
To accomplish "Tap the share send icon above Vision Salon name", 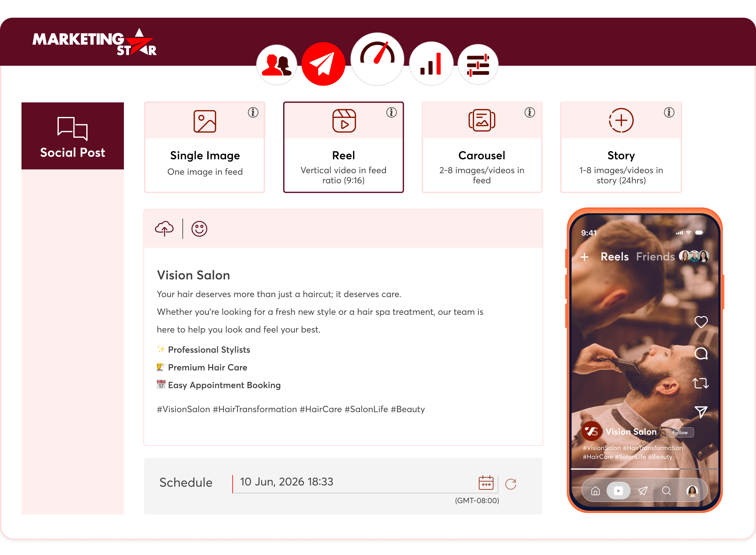I will [x=701, y=412].
